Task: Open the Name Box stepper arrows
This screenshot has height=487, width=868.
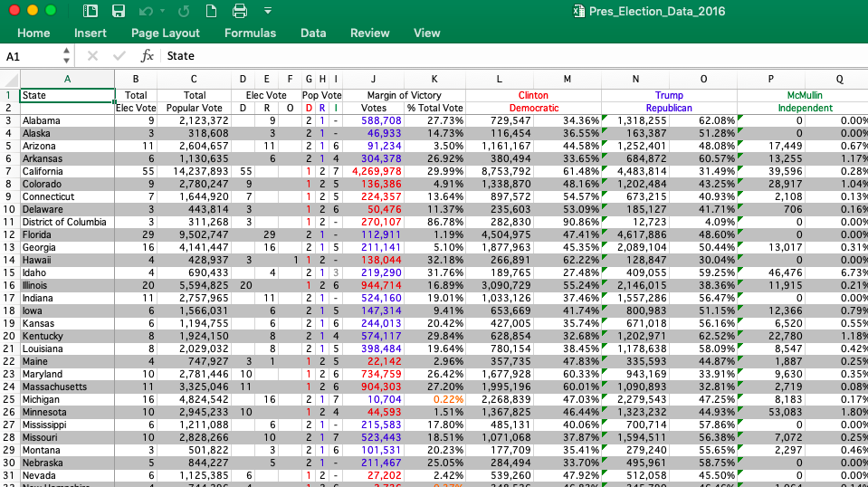Action: tap(66, 56)
